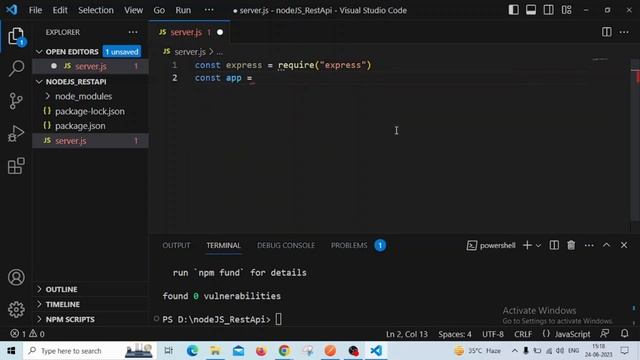Split the terminal
Image resolution: width=640 pixels, height=360 pixels.
point(554,245)
